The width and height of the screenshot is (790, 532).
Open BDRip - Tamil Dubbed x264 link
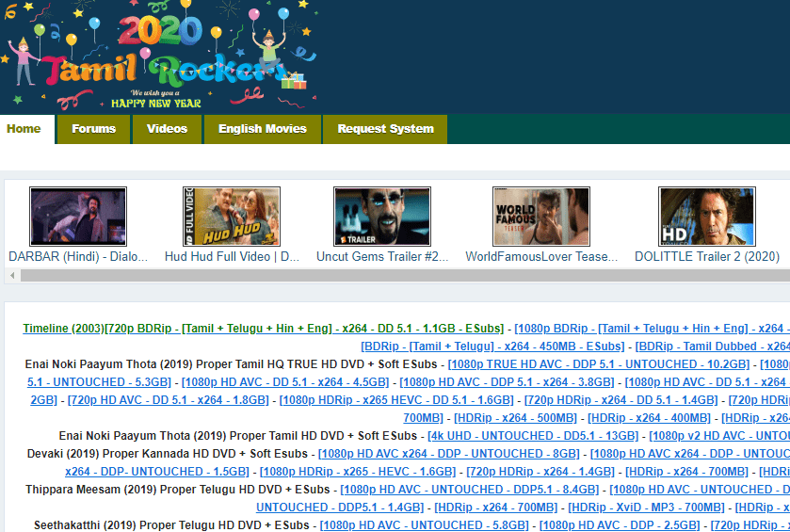pyautogui.click(x=713, y=347)
